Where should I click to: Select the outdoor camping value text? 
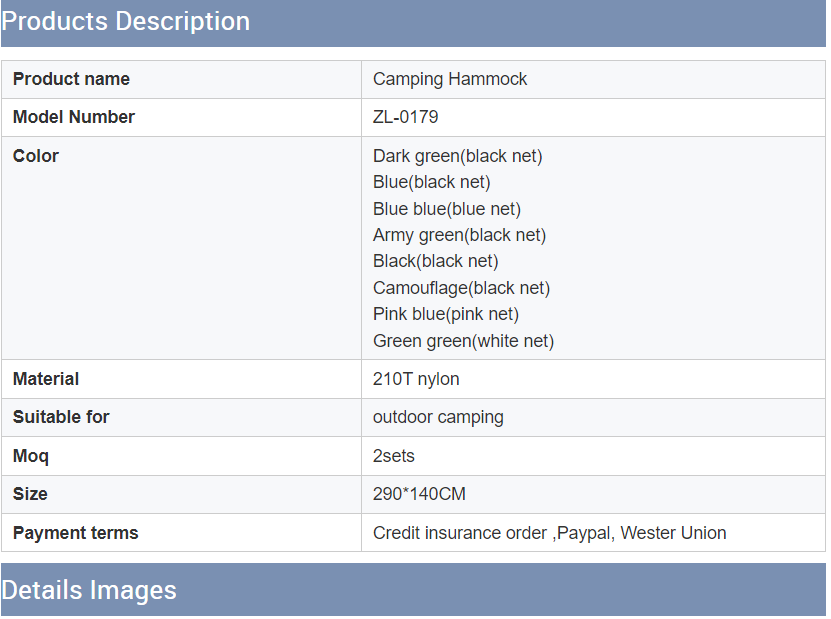coord(438,417)
